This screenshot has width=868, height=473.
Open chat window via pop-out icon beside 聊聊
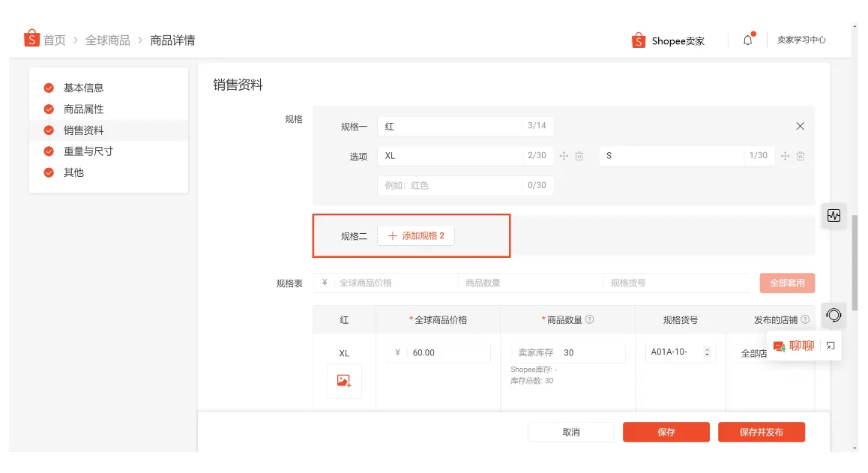(x=831, y=346)
